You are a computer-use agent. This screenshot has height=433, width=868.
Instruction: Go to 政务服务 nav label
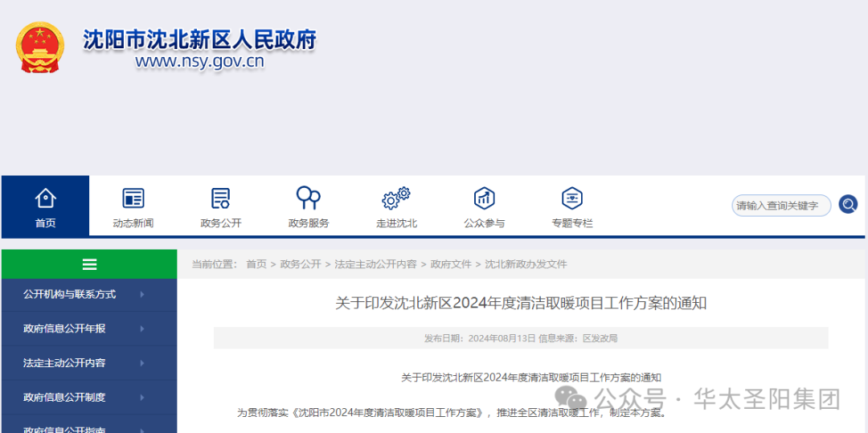309,223
